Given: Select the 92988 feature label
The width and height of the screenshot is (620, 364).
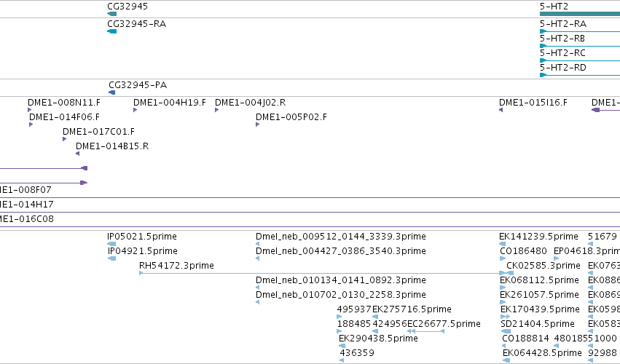Looking at the screenshot, I should coord(603,352).
